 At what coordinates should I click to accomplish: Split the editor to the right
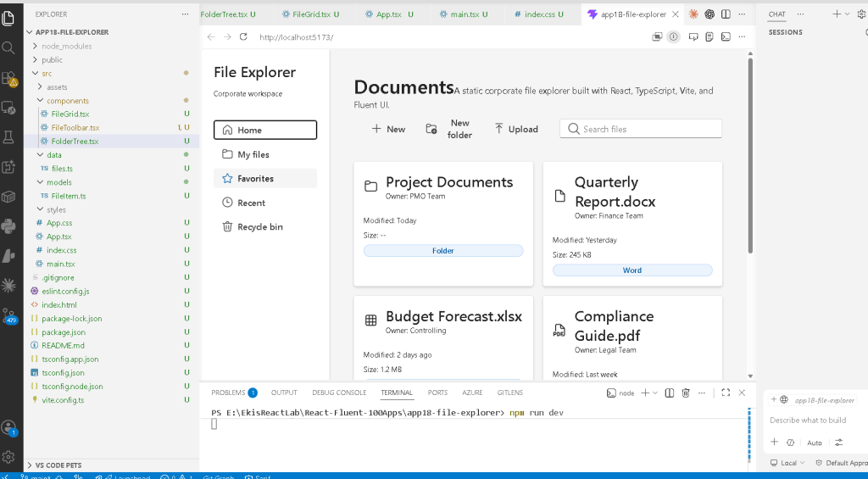pos(726,14)
